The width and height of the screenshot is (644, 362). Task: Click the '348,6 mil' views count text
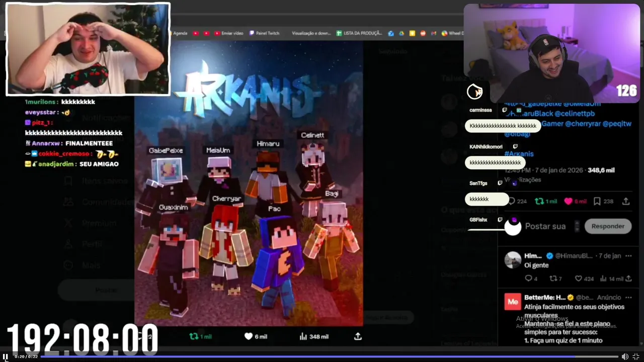click(601, 170)
